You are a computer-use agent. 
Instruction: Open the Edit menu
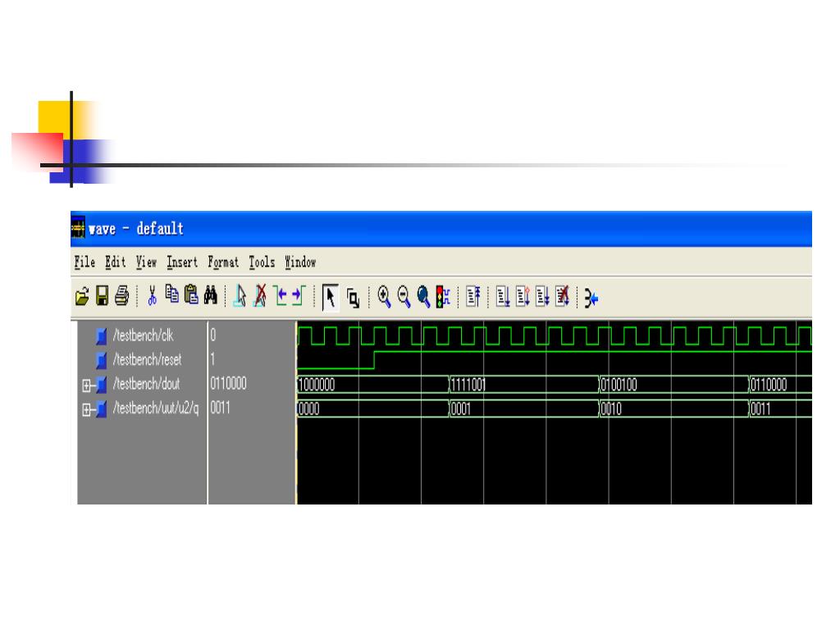pos(115,262)
